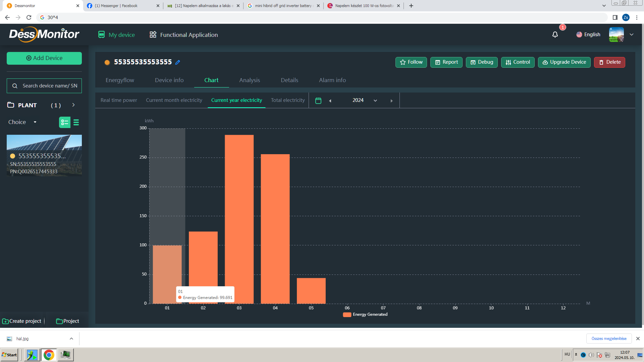Switch to compact list view icon
This screenshot has width=644, height=362.
pyautogui.click(x=76, y=122)
